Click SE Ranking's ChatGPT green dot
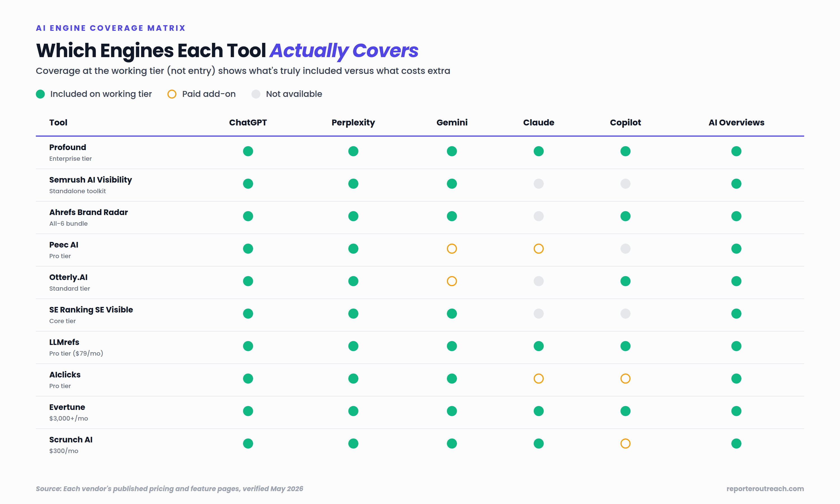This screenshot has width=840, height=504. tap(248, 314)
